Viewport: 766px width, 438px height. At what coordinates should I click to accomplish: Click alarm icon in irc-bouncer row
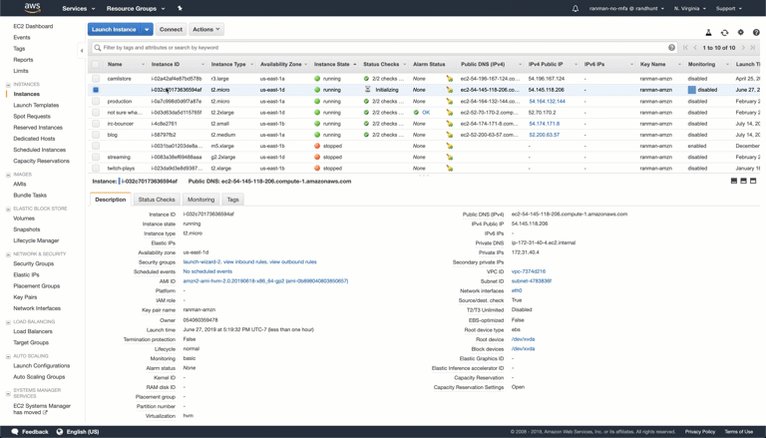tap(449, 124)
